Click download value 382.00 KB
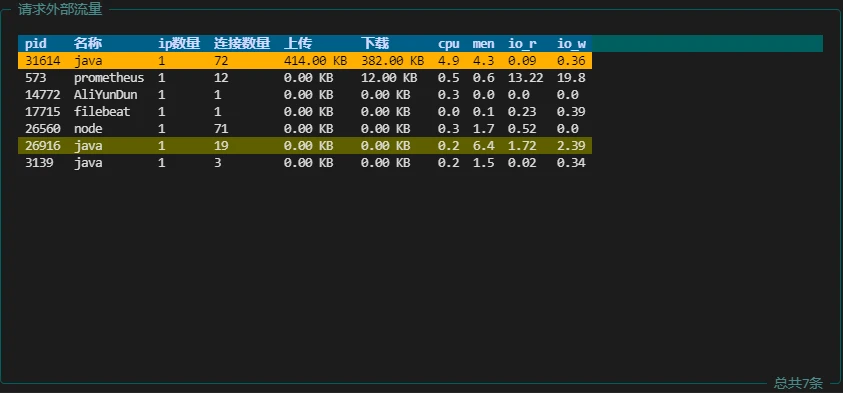This screenshot has width=843, height=393. (392, 61)
